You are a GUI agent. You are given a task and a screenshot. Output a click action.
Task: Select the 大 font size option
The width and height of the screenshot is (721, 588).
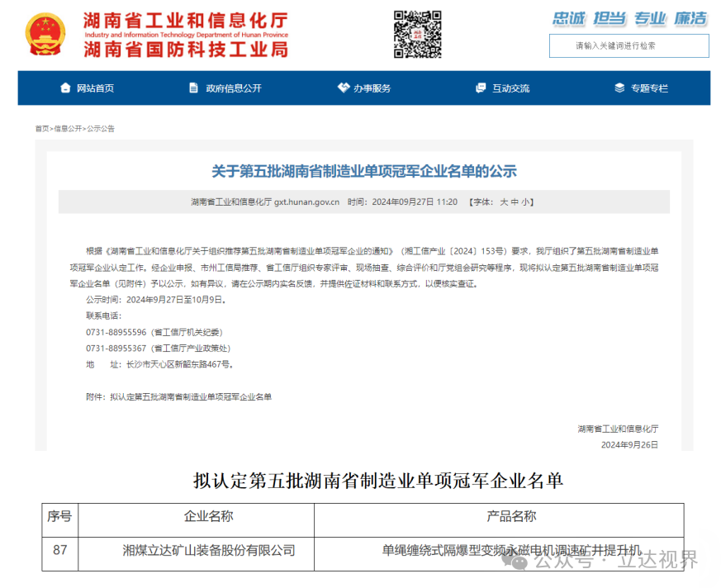pyautogui.click(x=502, y=201)
